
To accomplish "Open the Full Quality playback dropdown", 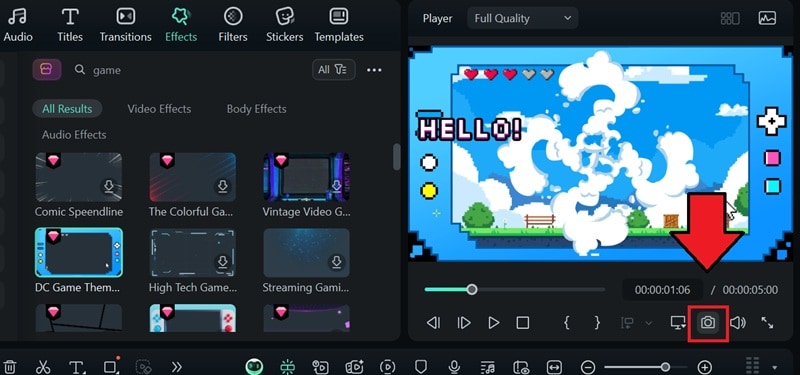I will pos(522,18).
